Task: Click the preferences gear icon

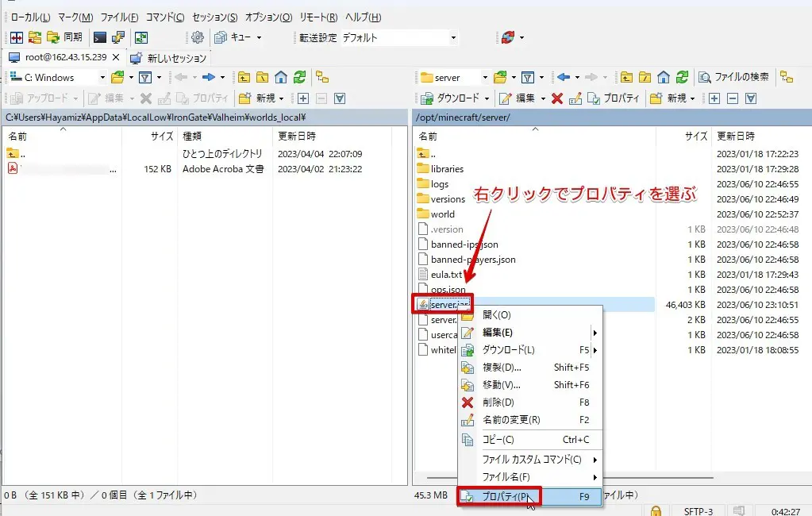Action: coord(198,37)
